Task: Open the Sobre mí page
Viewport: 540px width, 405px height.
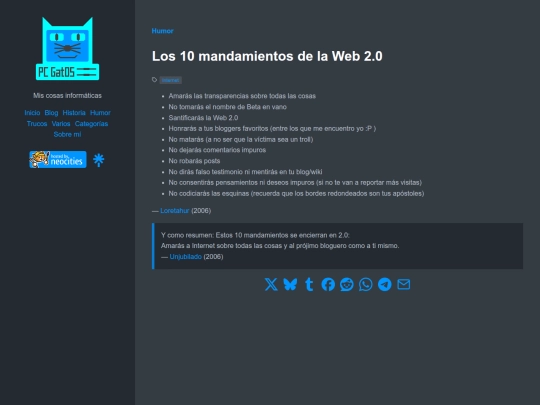Action: [68, 134]
